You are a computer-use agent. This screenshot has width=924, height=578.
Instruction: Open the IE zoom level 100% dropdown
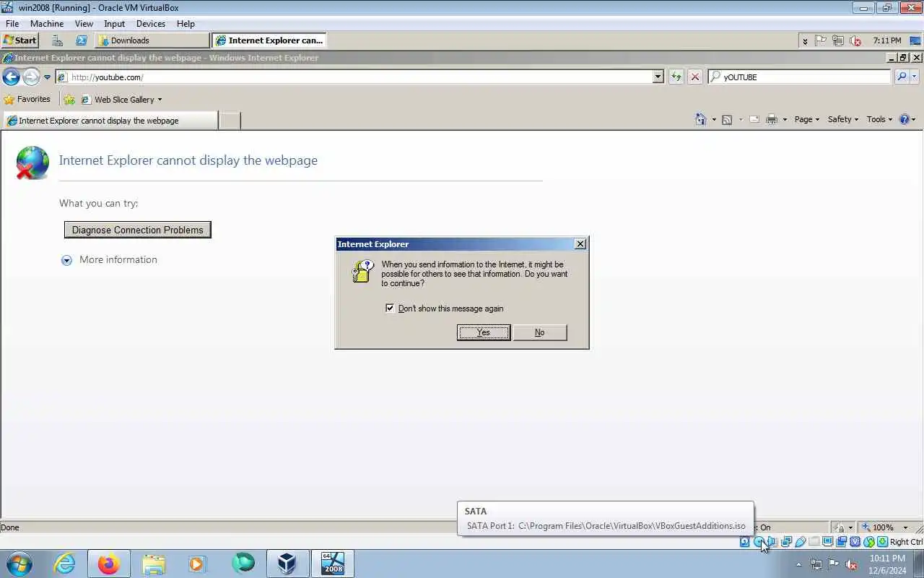point(905,527)
